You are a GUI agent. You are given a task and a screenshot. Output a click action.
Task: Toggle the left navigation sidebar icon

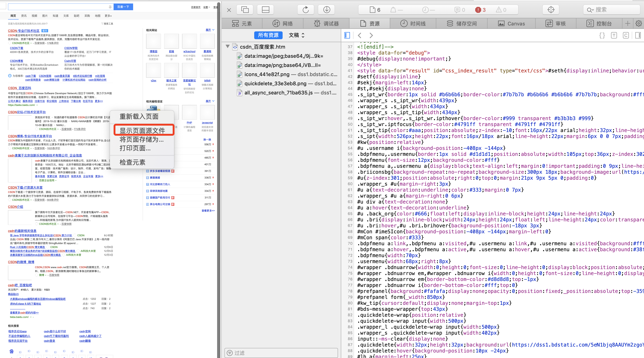tap(347, 35)
